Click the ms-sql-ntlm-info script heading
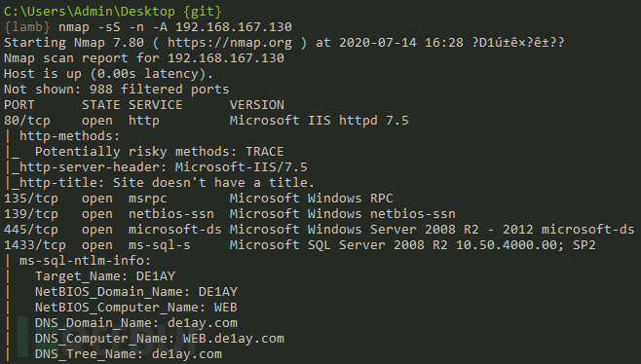The image size is (641, 364). click(85, 261)
